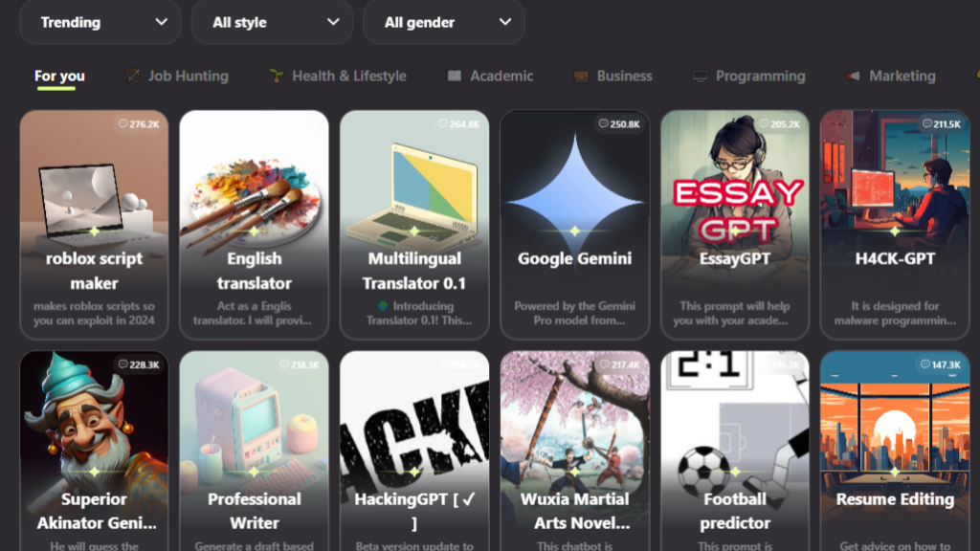This screenshot has height=551, width=980.
Task: Open the Resume Editing card image
Action: click(x=895, y=419)
